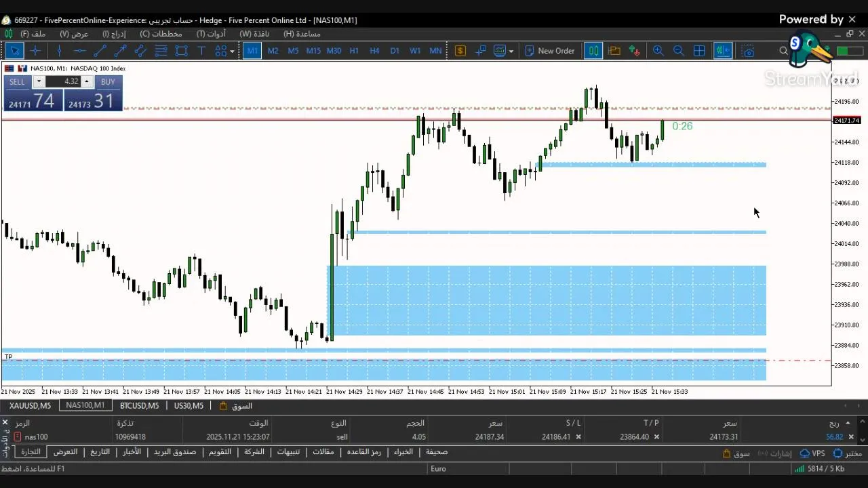Click the New Order button
This screenshot has height=488, width=868.
pos(550,51)
